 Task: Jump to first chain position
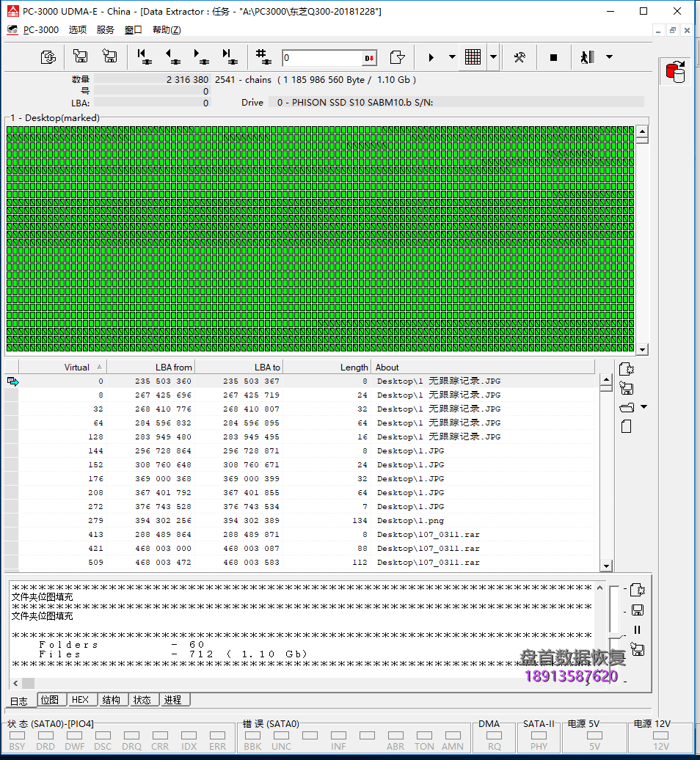coord(144,56)
